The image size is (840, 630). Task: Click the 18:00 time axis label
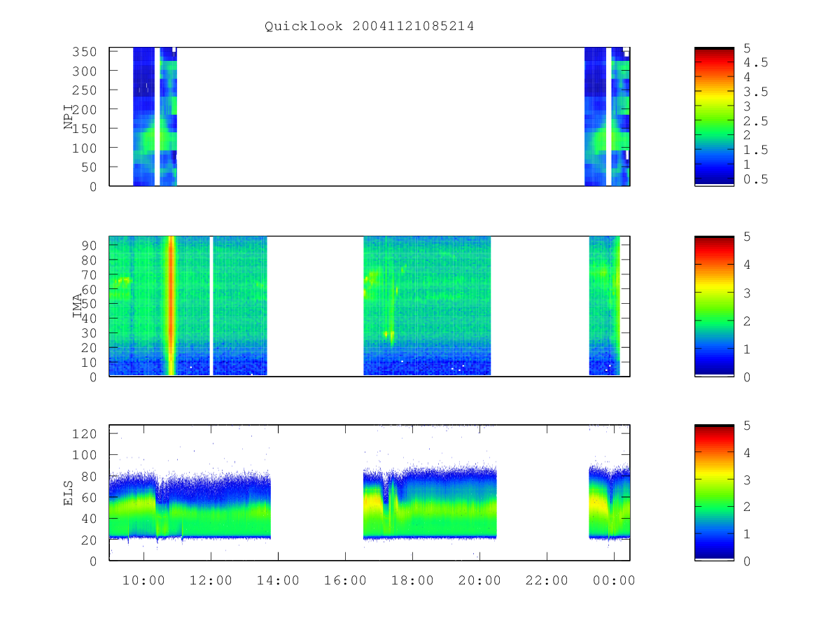point(412,580)
